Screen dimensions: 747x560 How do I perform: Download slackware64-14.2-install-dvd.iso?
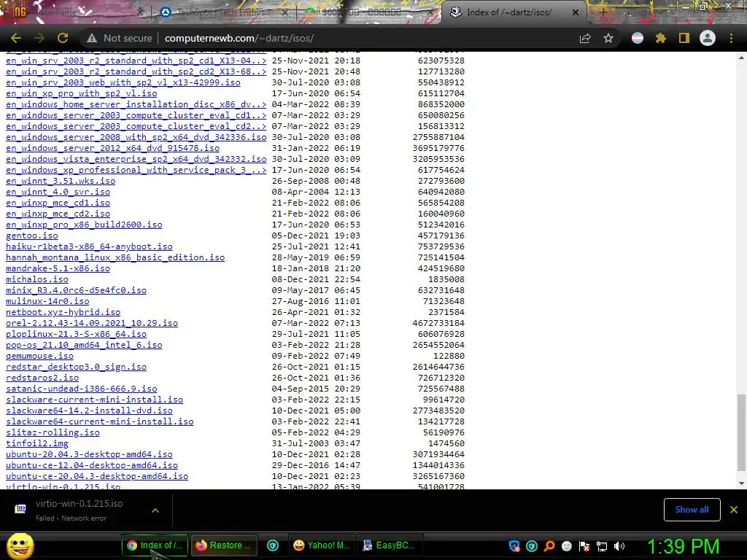tap(89, 411)
